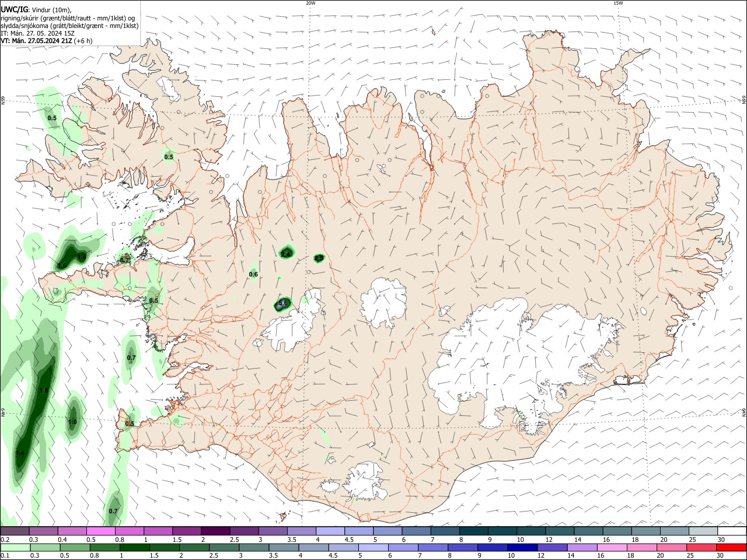Image resolution: width=747 pixels, height=560 pixels.
Task: Select the 1.0 precipitation value off the southwest coast
Action: [x=72, y=422]
